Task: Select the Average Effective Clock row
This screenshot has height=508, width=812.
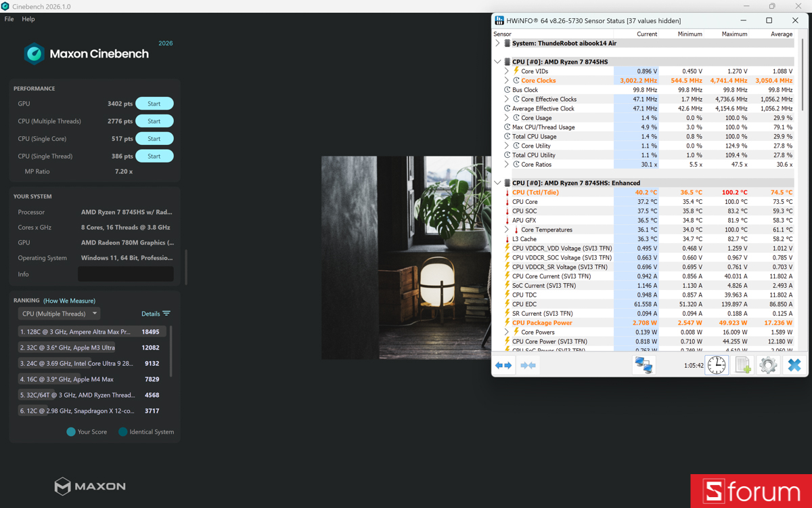Action: pyautogui.click(x=649, y=108)
